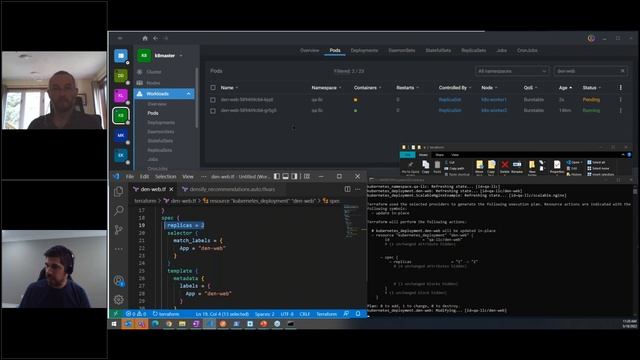Open the table columns menu in header
This screenshot has height=360, width=640.
(620, 88)
